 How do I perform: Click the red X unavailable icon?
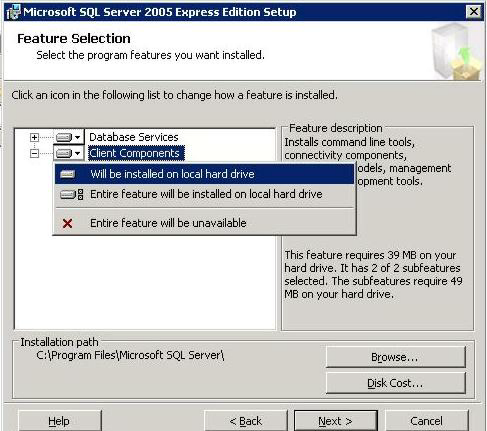click(67, 223)
